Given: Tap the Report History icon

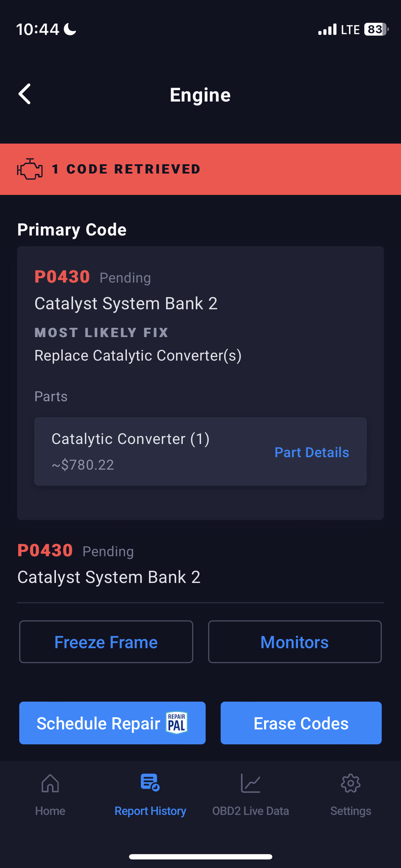Looking at the screenshot, I should click(150, 783).
